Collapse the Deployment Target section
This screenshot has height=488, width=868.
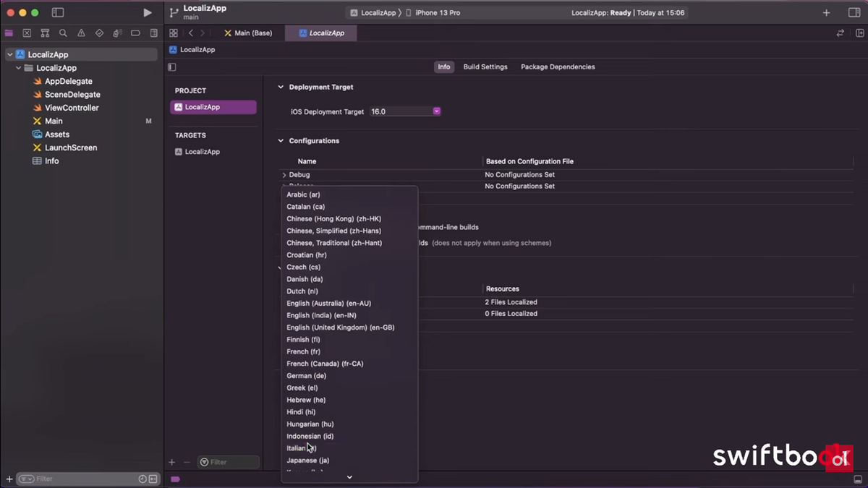tap(281, 87)
